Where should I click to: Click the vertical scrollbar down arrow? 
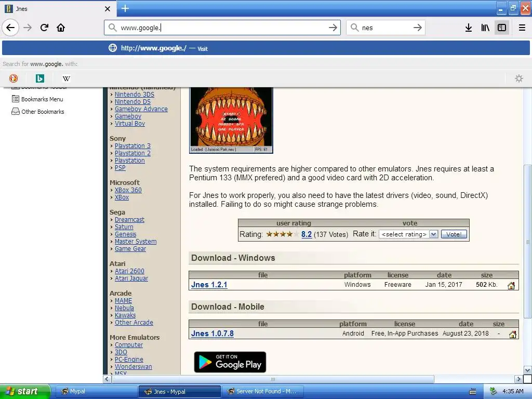tap(527, 370)
